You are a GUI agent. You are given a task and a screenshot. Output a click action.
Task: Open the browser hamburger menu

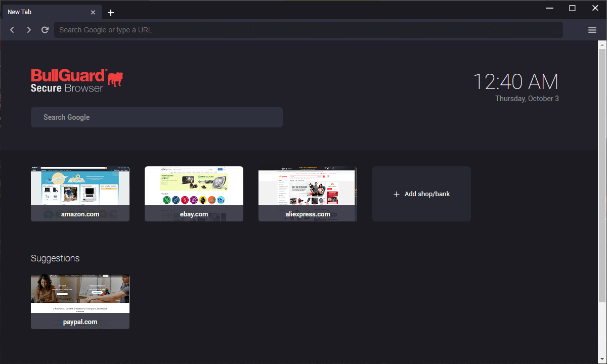[x=592, y=30]
